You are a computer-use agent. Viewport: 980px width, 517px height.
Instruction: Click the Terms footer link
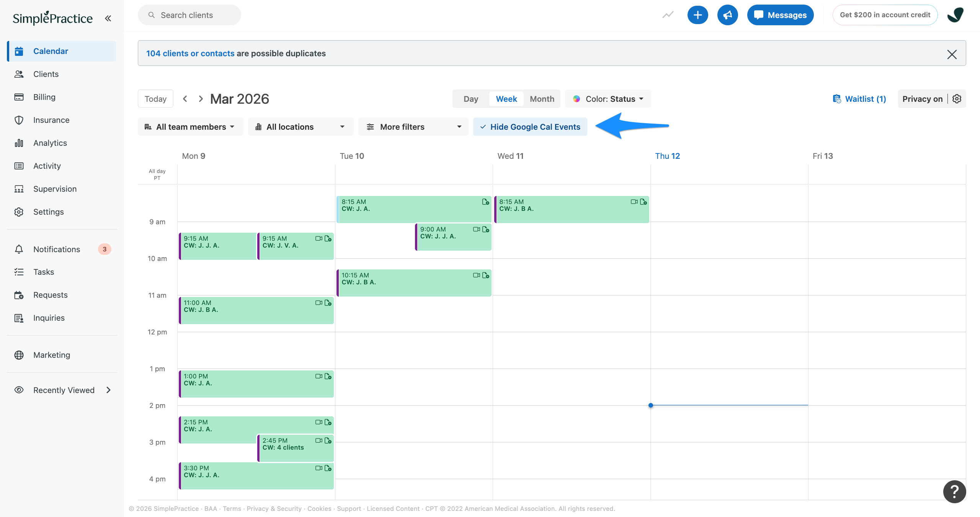tap(232, 509)
